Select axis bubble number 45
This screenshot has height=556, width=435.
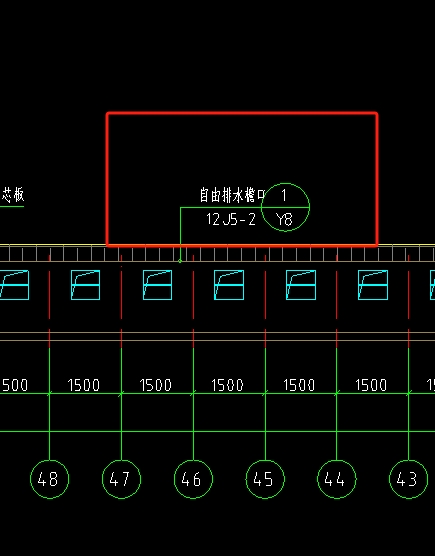pos(265,479)
